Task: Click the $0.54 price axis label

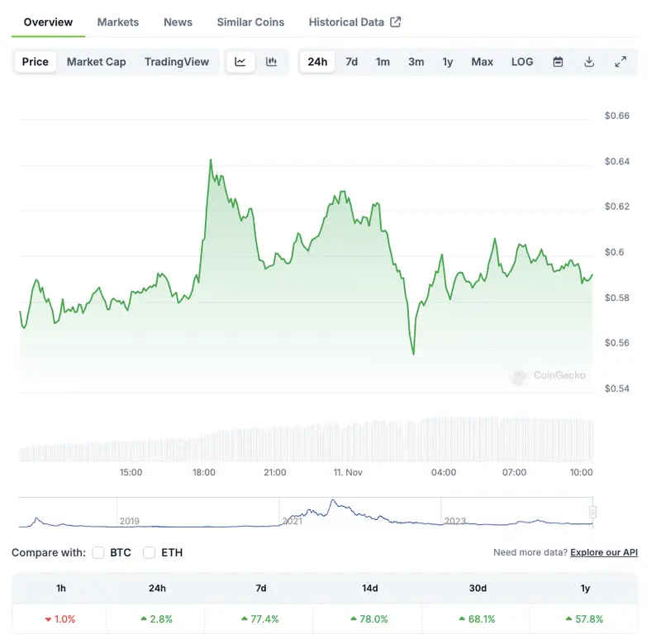Action: pos(617,389)
